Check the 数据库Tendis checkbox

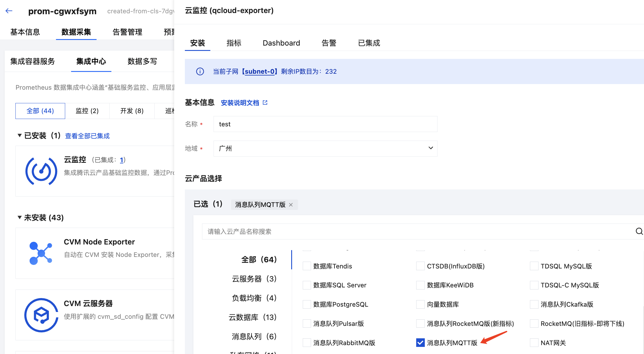(307, 266)
